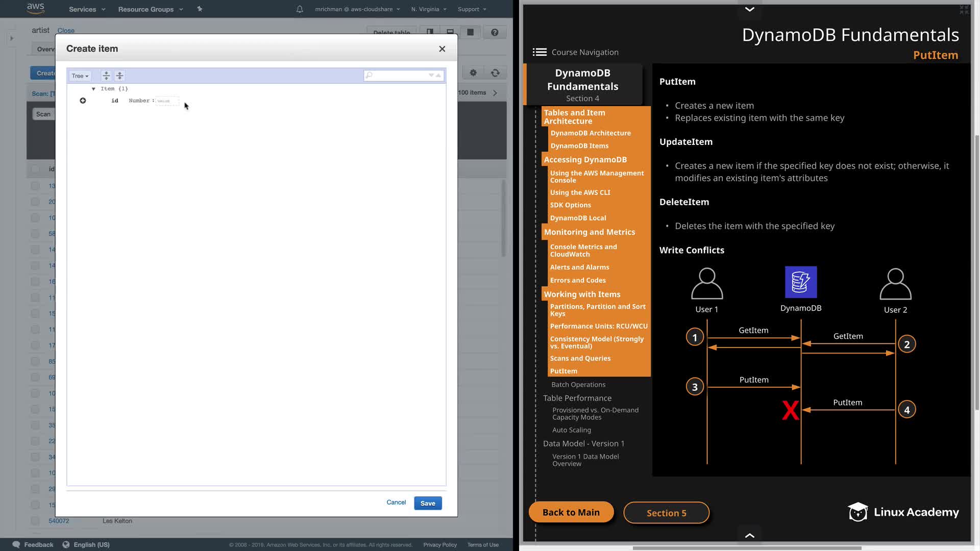The width and height of the screenshot is (980, 551).
Task: Click the pin shortcut icon in AWS navbar
Action: click(x=200, y=9)
